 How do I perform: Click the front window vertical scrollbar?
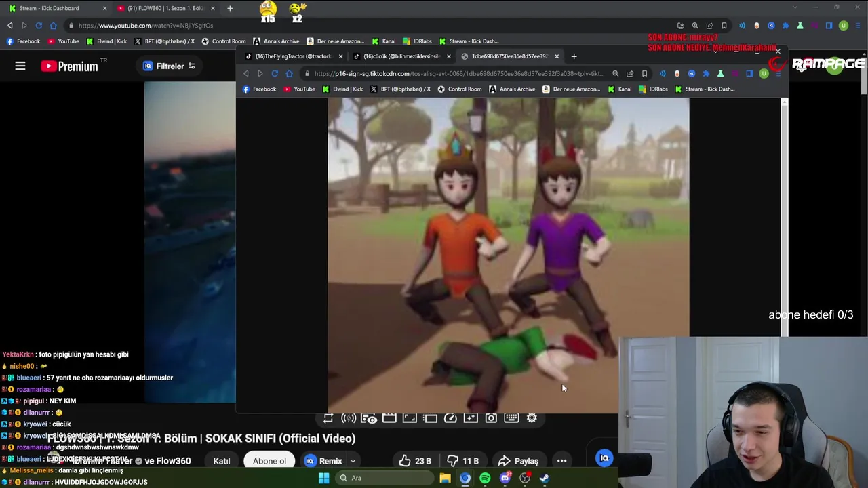point(784,217)
